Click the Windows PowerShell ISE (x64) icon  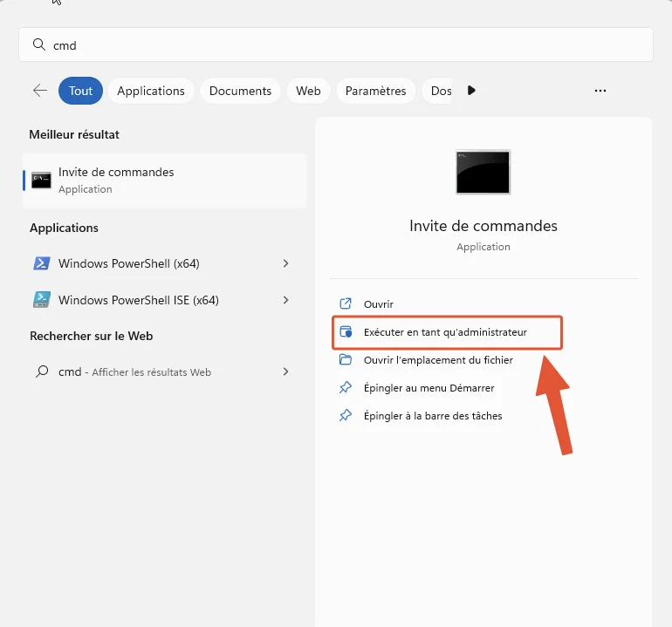pyautogui.click(x=42, y=300)
